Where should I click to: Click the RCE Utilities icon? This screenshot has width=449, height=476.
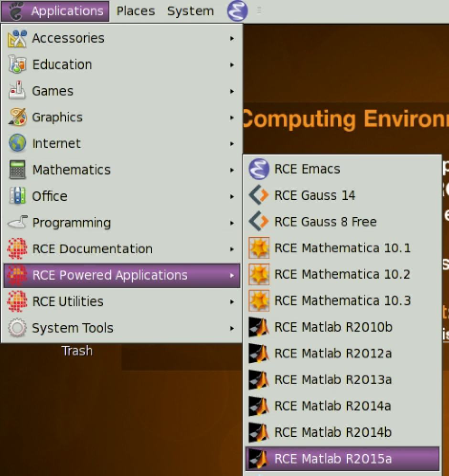coord(17,302)
